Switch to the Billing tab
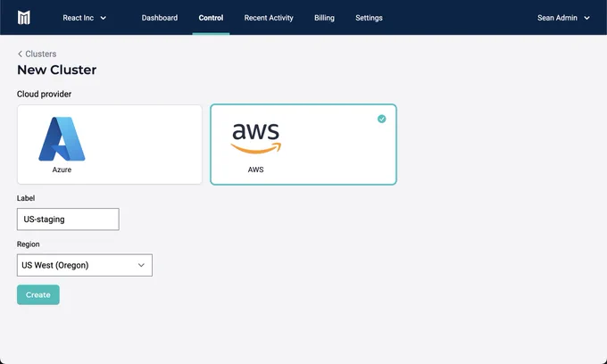Viewport: 607px width, 364px height. [324, 18]
